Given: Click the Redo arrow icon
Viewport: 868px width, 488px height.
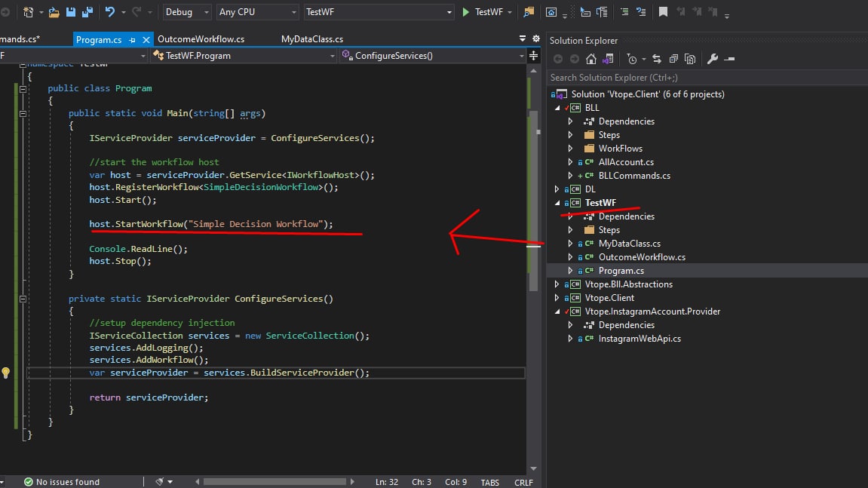Looking at the screenshot, I should (x=136, y=11).
